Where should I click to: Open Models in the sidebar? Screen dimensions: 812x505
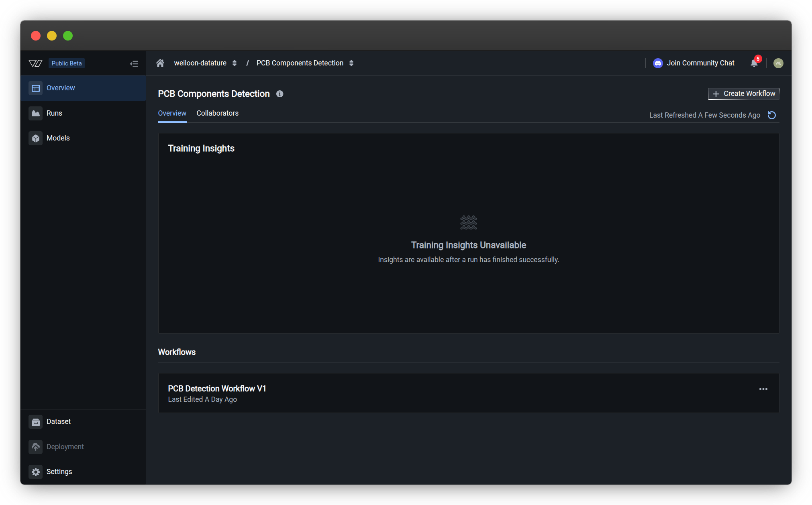[x=58, y=138]
